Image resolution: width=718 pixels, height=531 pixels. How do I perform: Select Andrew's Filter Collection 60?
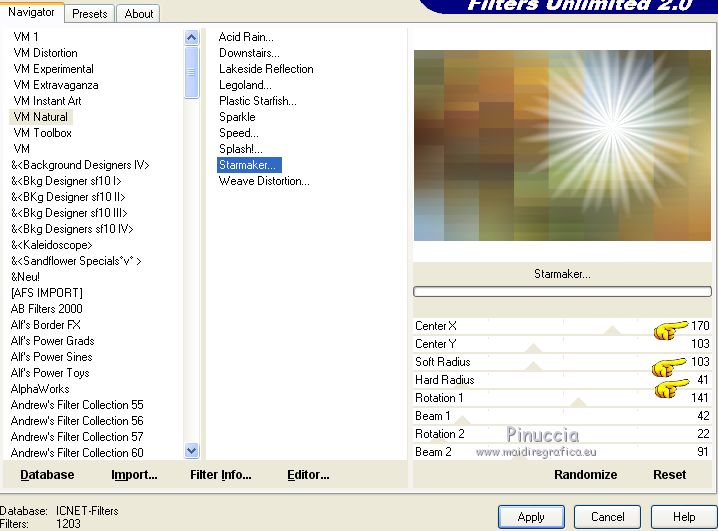pos(77,453)
